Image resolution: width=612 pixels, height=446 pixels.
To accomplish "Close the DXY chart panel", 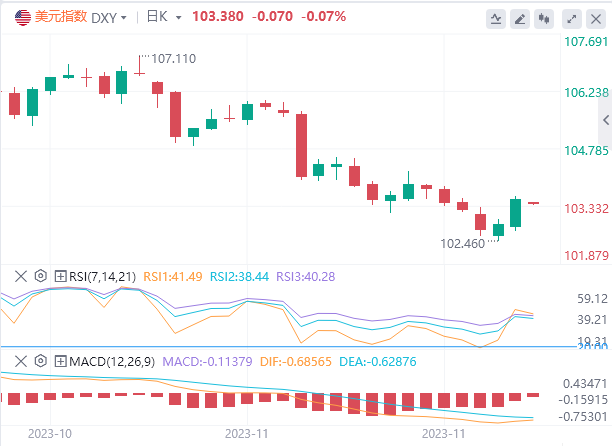I will [x=596, y=19].
